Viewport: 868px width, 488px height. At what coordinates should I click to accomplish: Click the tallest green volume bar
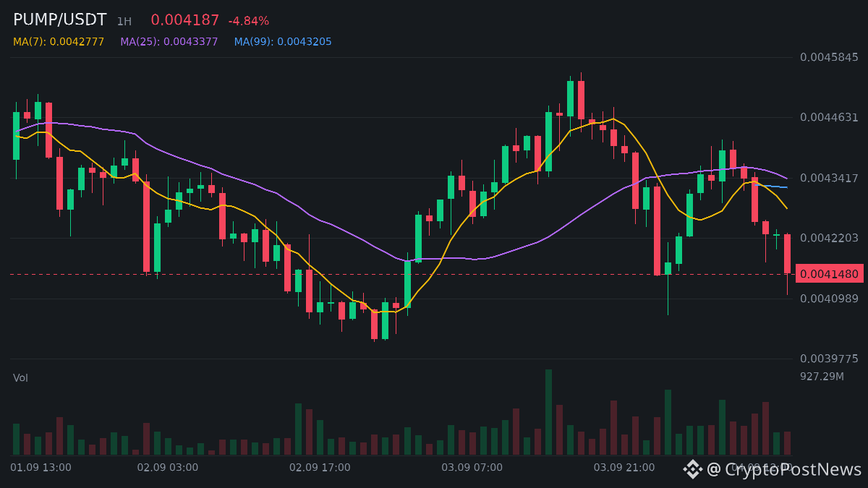[x=548, y=412]
